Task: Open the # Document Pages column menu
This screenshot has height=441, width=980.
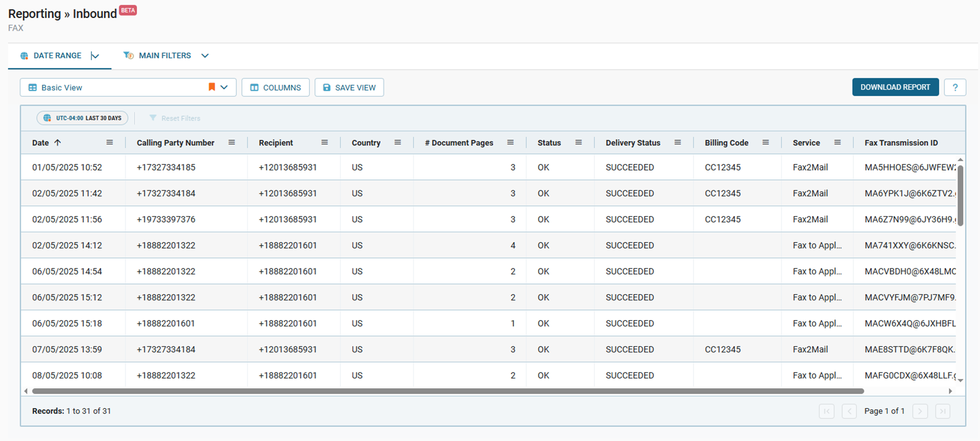Action: (510, 143)
